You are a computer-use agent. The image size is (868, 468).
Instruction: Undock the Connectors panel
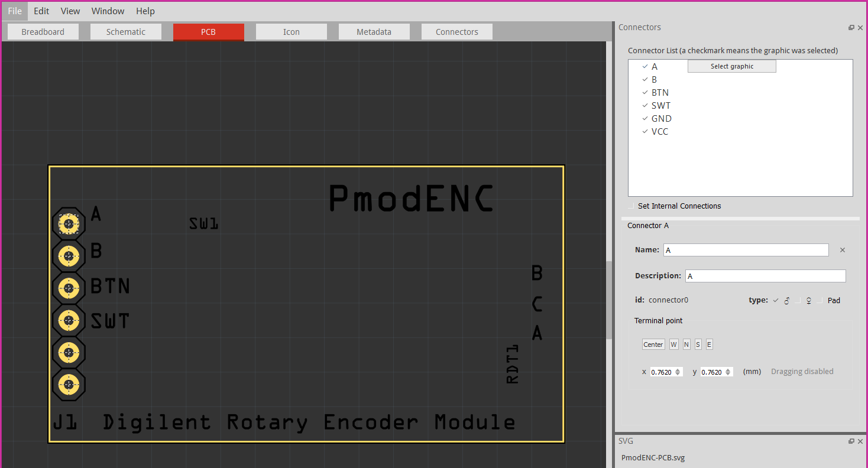[x=851, y=27]
